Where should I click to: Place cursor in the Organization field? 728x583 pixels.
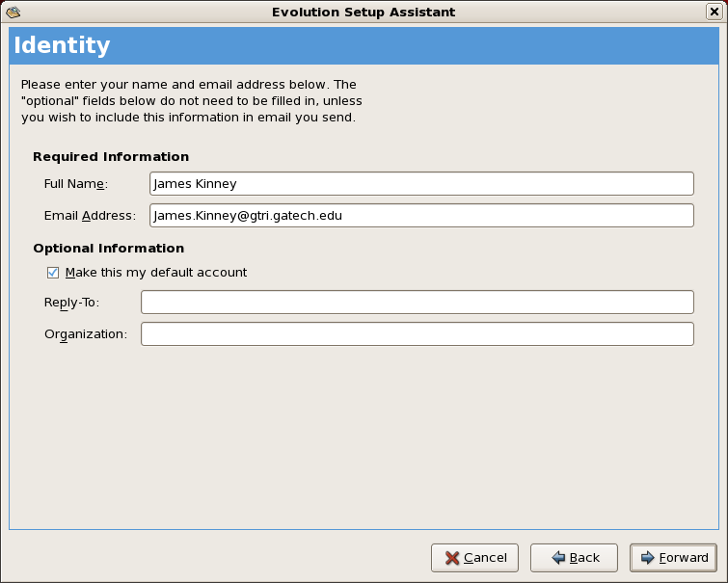pos(417,334)
